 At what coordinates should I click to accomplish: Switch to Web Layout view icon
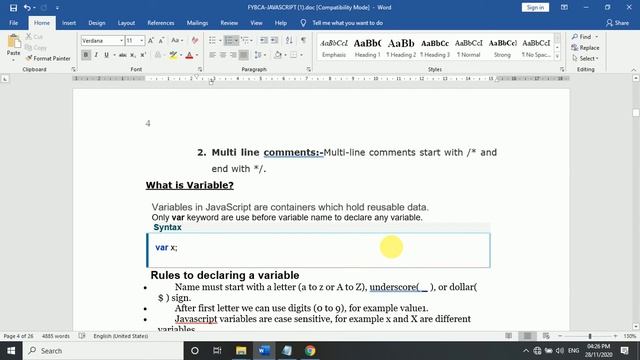click(x=546, y=336)
